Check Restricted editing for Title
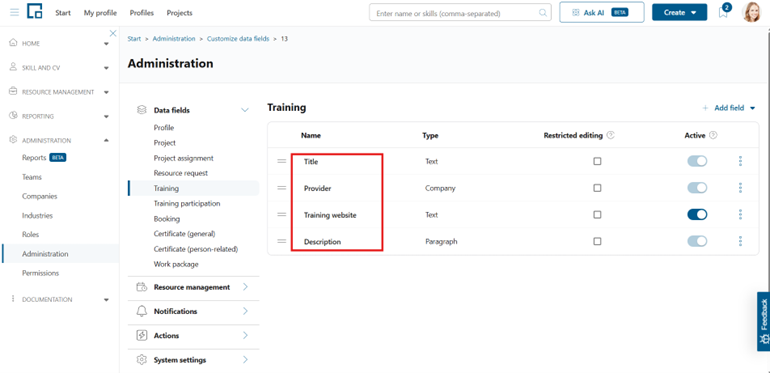Image resolution: width=770 pixels, height=373 pixels. [597, 161]
